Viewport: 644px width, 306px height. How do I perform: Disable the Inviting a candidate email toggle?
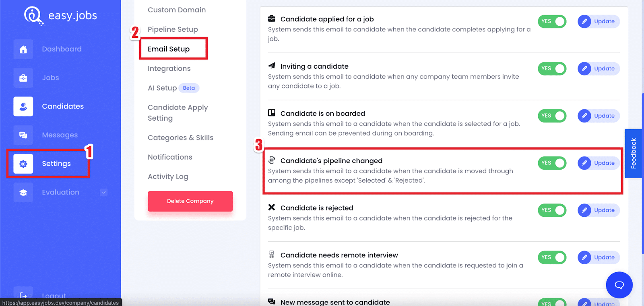[x=552, y=69]
